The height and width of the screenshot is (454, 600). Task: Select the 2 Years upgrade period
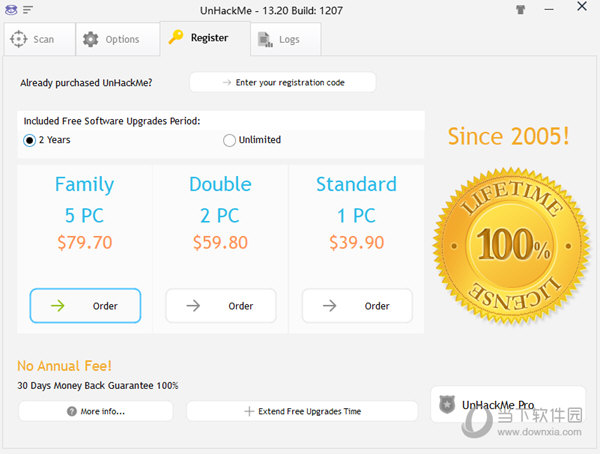coord(47,140)
